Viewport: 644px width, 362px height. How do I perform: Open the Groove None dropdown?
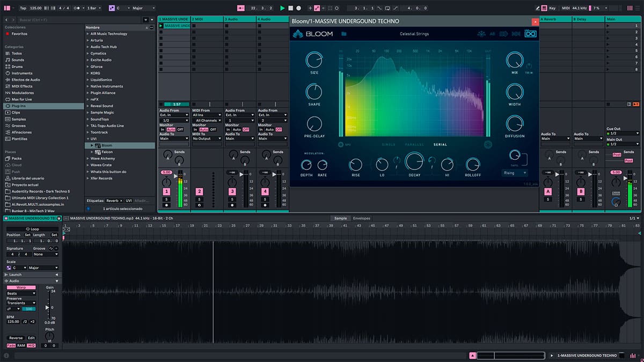pyautogui.click(x=46, y=254)
